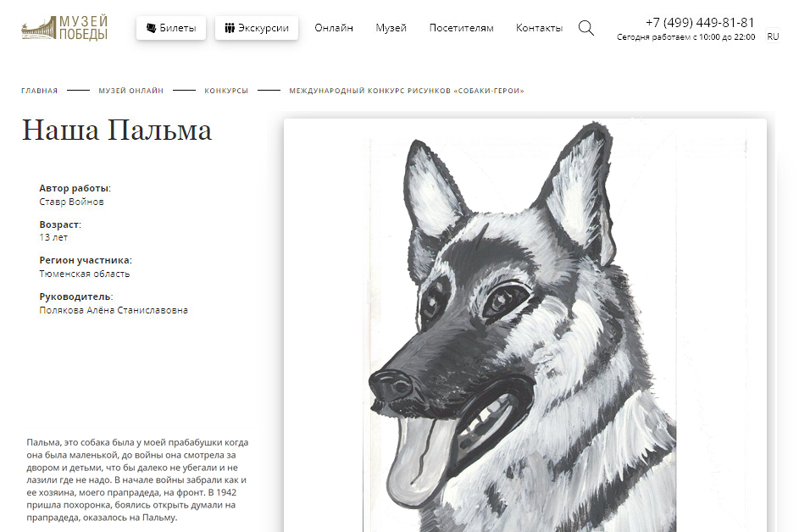Open the Посетителям menu item
799x532 pixels.
(461, 28)
